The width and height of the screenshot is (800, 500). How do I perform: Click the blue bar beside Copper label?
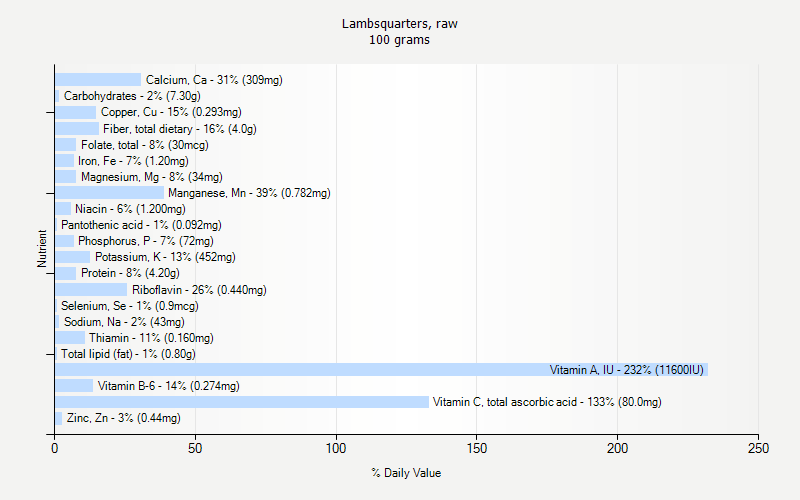[76, 112]
